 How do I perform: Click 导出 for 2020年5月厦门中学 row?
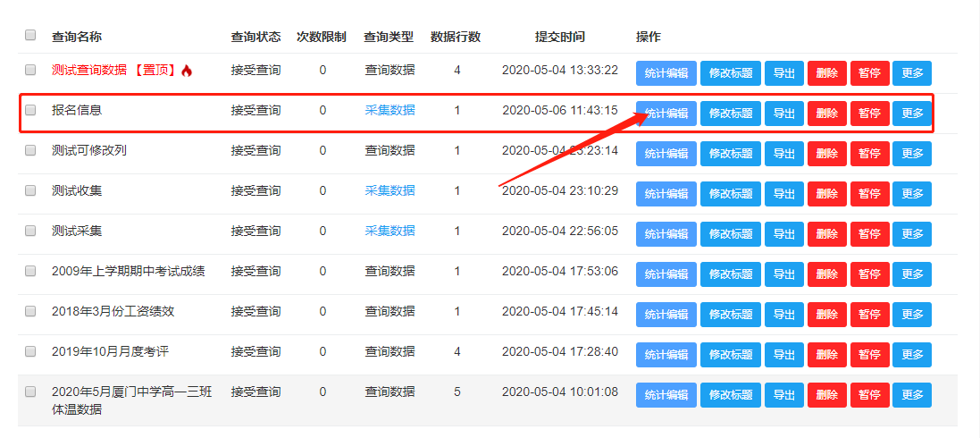[x=784, y=395]
